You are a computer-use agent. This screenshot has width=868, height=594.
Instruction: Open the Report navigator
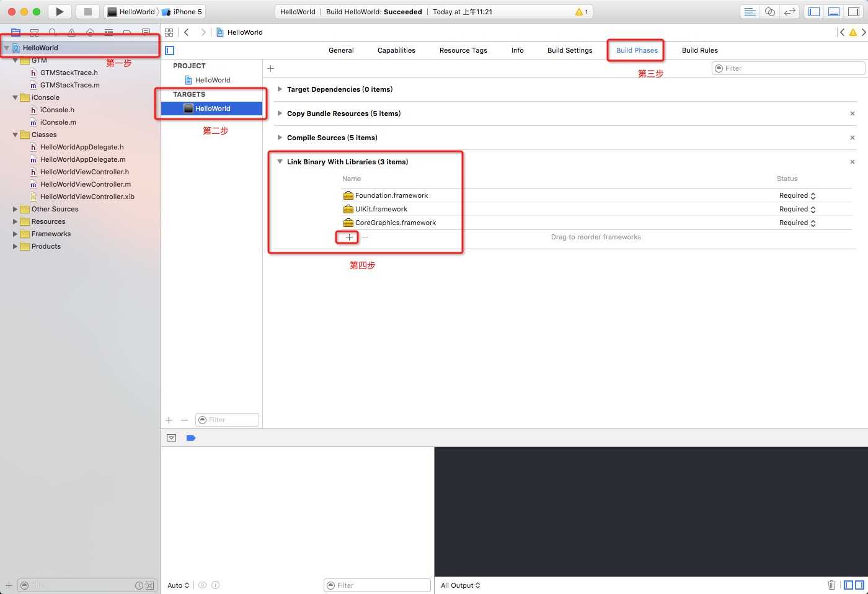pos(146,32)
